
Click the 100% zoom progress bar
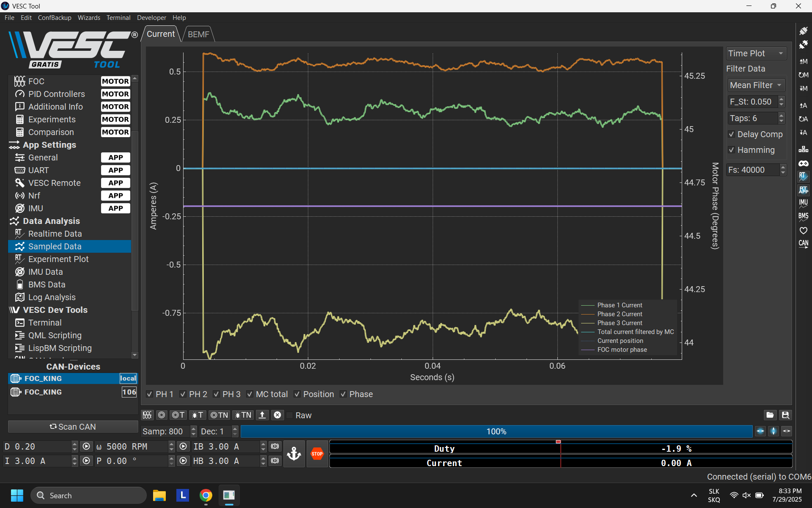(x=497, y=431)
